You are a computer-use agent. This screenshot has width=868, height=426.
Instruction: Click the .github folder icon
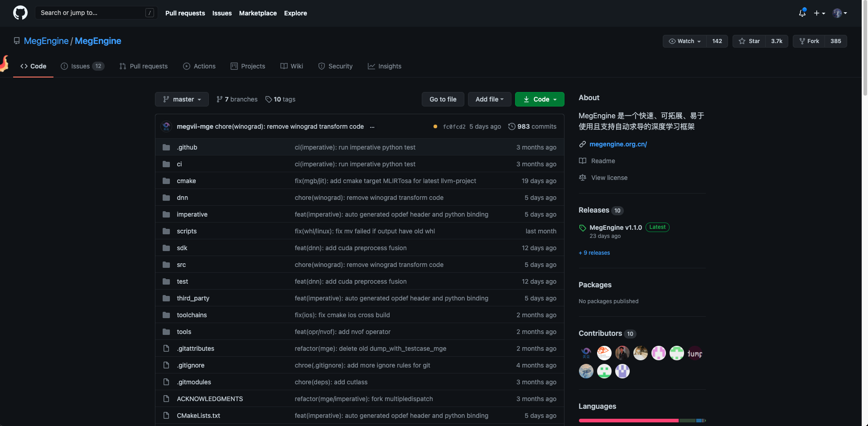tap(166, 147)
